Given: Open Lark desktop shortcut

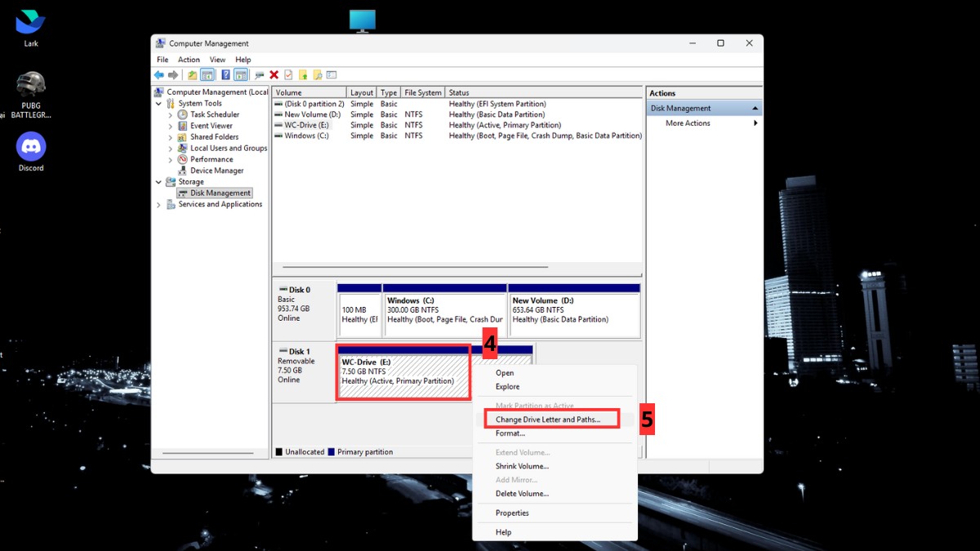Looking at the screenshot, I should [x=31, y=23].
